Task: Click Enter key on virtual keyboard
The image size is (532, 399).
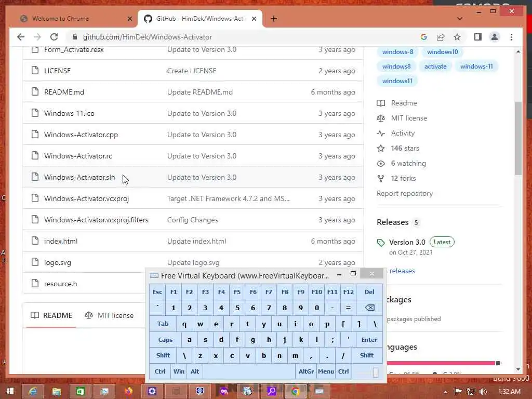Action: coord(369,340)
